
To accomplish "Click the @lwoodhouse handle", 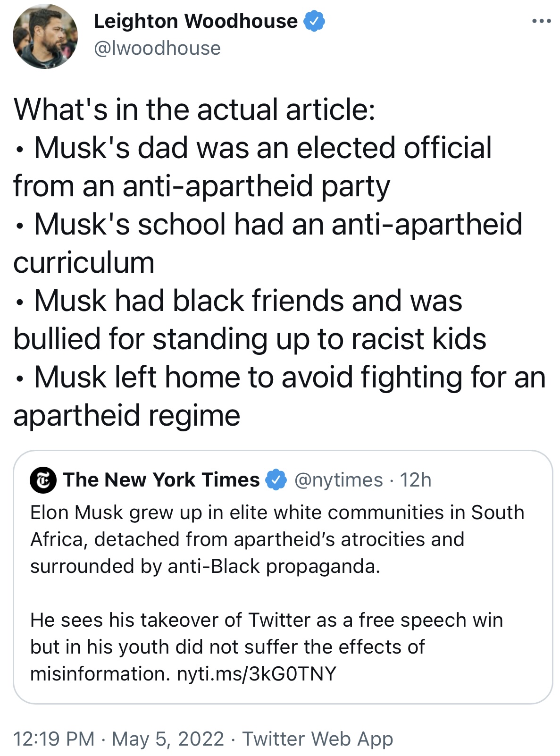I will [157, 48].
